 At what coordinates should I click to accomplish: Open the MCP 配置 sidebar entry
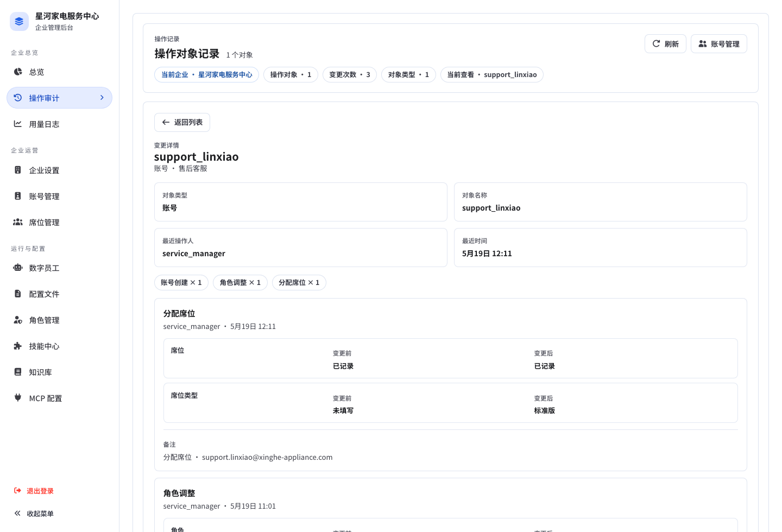tap(59, 398)
